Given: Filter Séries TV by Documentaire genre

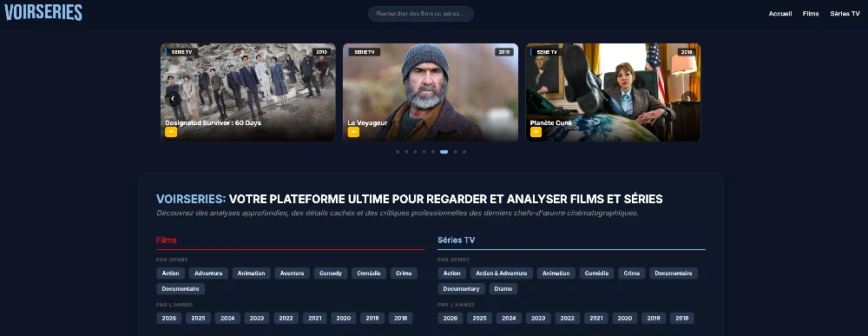Looking at the screenshot, I should [674, 273].
